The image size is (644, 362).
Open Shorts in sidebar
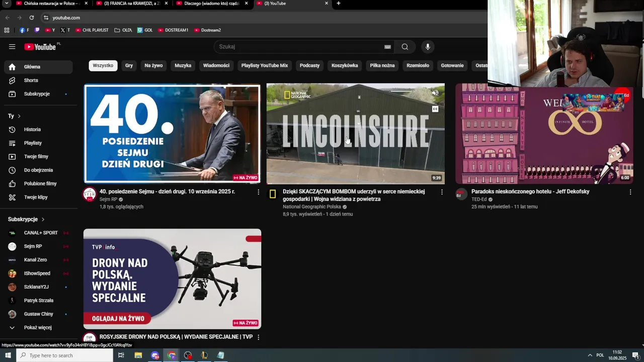39,80
